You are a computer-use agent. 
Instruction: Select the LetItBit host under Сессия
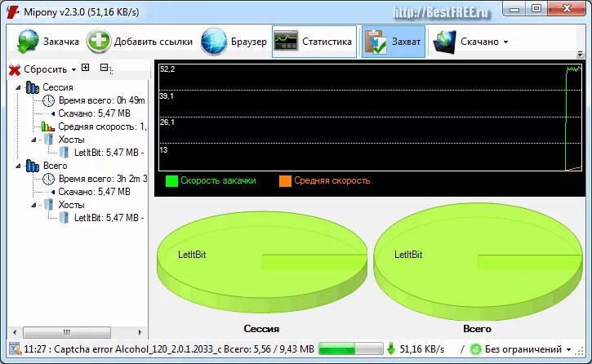coord(109,153)
